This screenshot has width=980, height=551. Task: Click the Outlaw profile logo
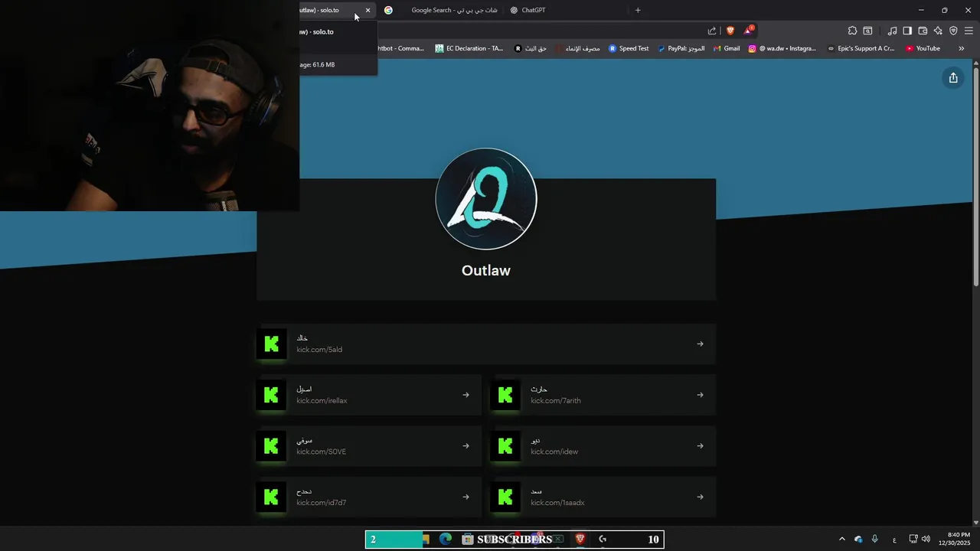point(486,199)
